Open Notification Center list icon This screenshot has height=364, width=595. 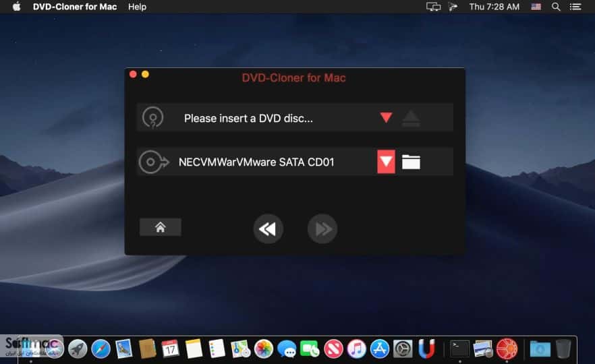[x=575, y=7]
